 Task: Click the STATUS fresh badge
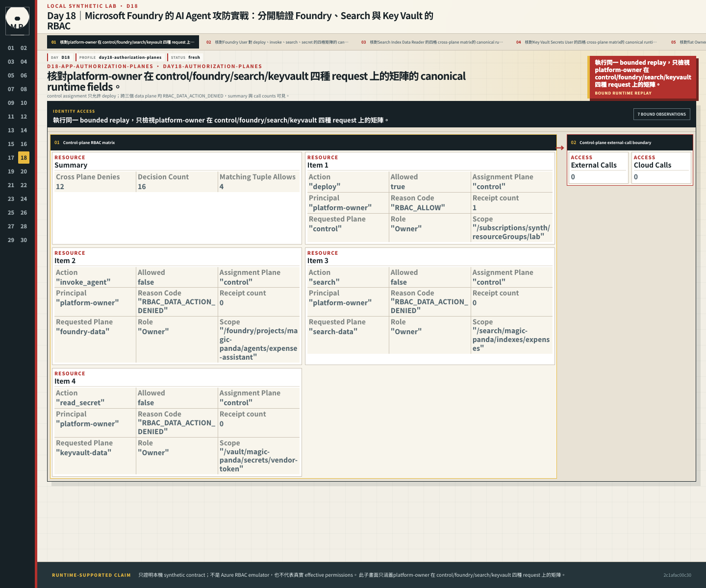(185, 57)
